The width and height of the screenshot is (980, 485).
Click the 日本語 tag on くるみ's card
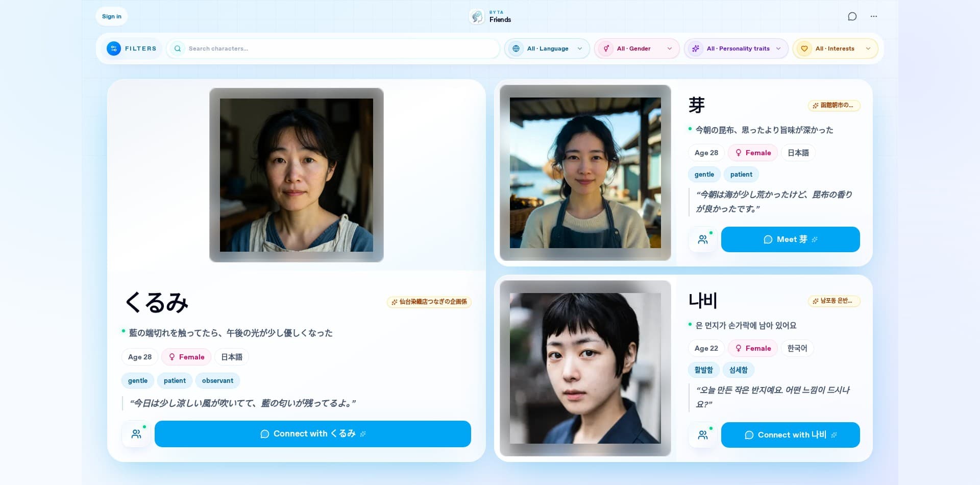coord(232,357)
